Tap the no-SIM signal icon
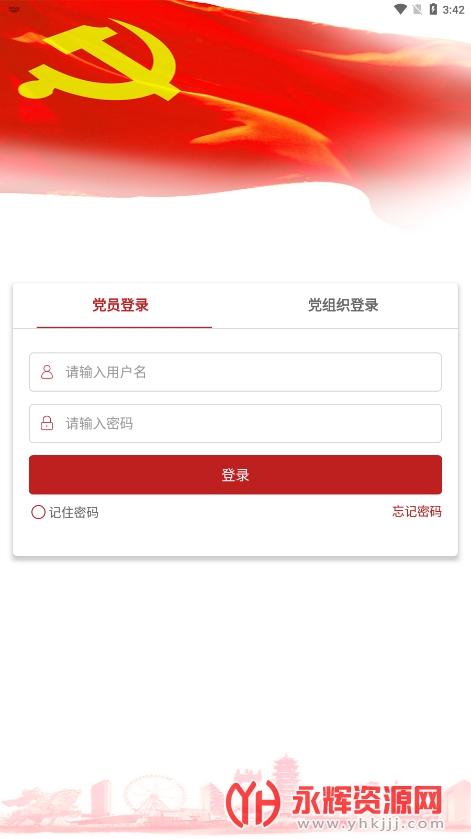Viewport: 471px width, 839px height. pos(417,10)
